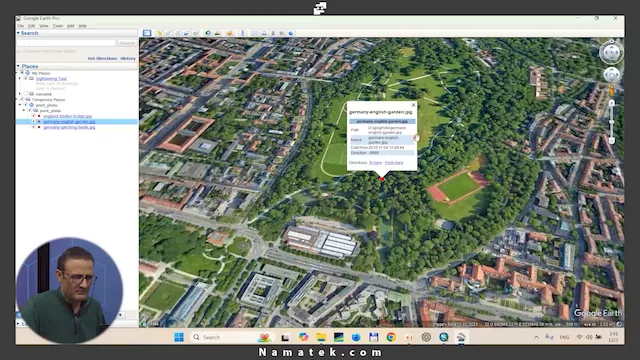
Task: Uncheck the Sightseeing Tour checkbox
Action: pyautogui.click(x=26, y=78)
